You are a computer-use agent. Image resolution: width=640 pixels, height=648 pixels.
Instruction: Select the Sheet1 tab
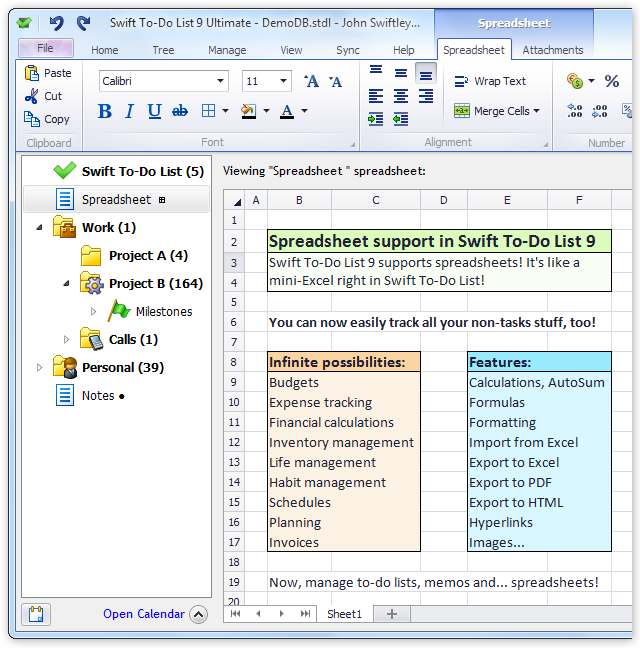tap(344, 614)
